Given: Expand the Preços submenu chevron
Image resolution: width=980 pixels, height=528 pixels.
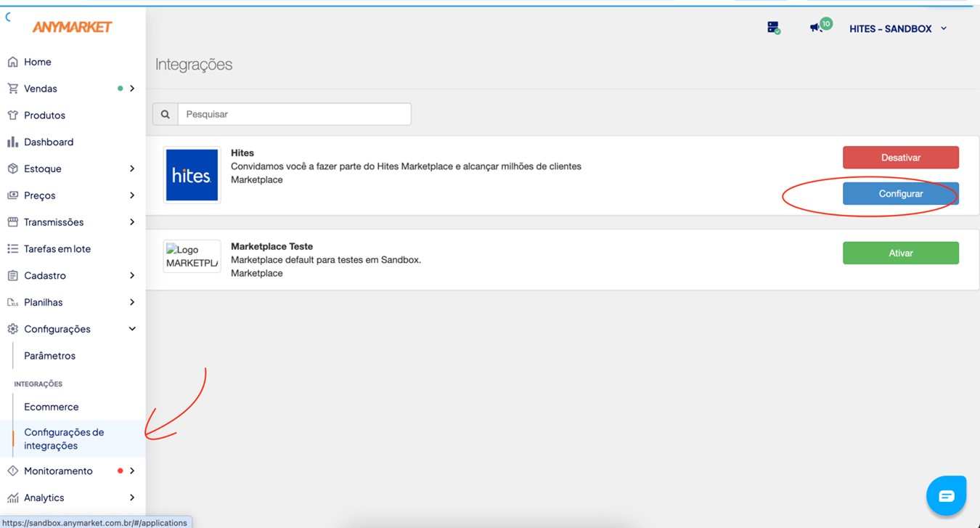Looking at the screenshot, I should pos(132,195).
